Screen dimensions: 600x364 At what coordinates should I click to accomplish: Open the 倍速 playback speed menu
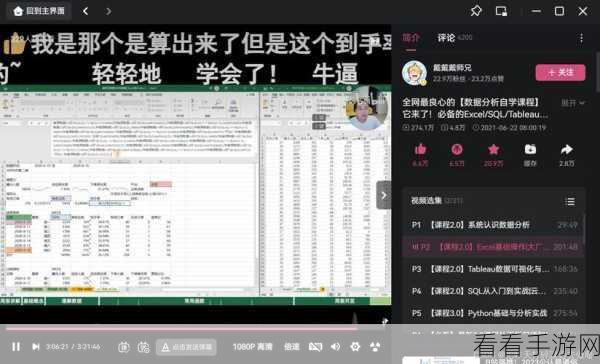(292, 347)
